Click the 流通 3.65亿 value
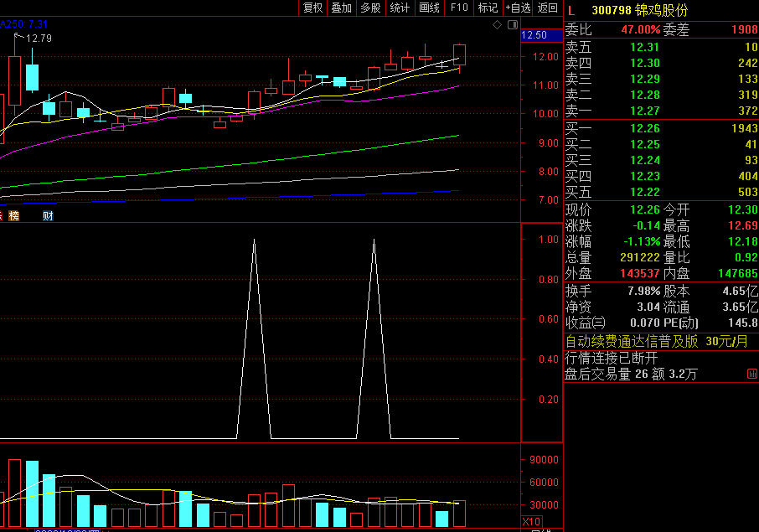Screen dimensions: 759x532 tap(740, 307)
